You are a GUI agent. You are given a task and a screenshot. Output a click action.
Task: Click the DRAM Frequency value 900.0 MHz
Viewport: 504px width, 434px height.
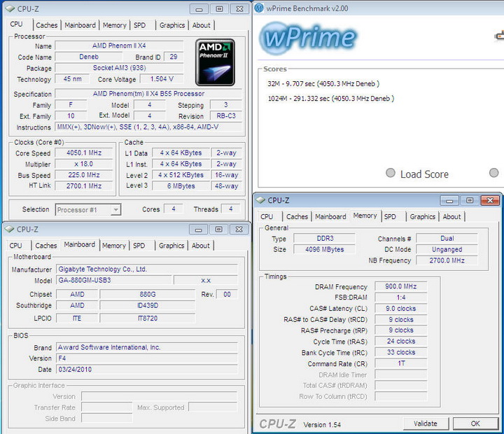(401, 286)
